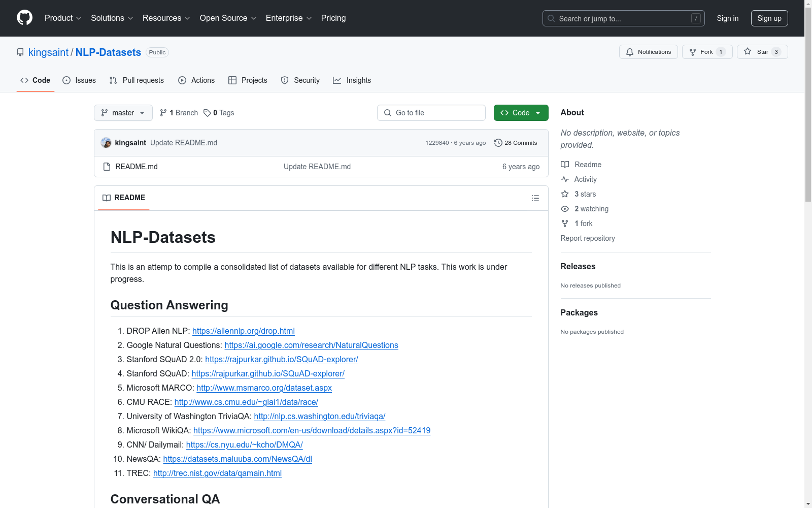Screen dimensions: 812x508
Task: Open the Pricing page
Action: [333, 18]
